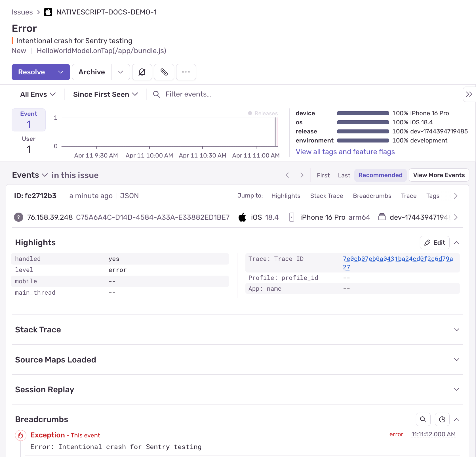Enable the Recommended event selection
476x457 pixels.
[380, 175]
